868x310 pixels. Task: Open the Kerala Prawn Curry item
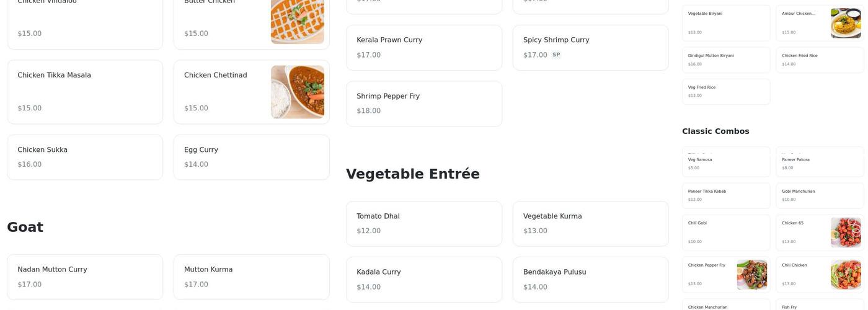[x=423, y=48]
